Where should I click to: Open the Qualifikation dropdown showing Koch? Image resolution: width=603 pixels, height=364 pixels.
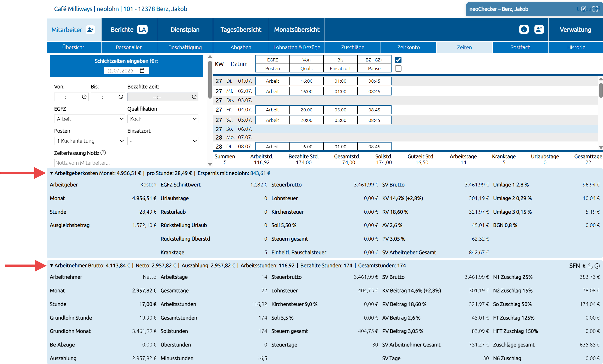(163, 119)
